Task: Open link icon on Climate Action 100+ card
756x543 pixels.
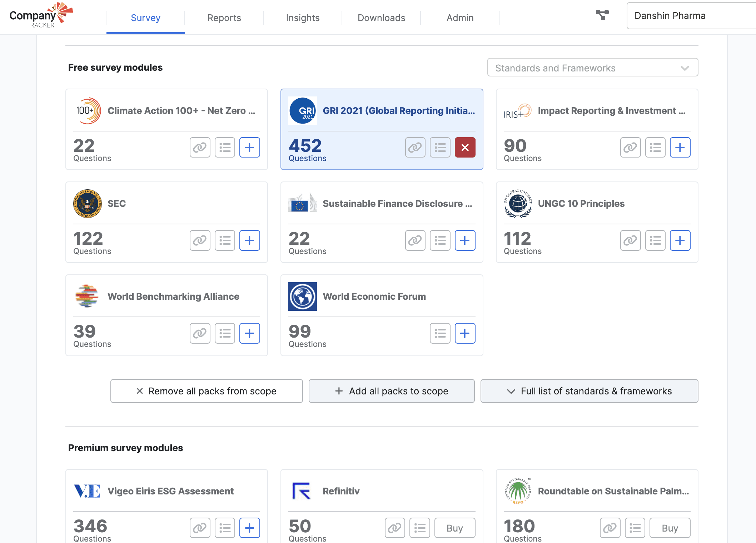Action: pyautogui.click(x=200, y=147)
